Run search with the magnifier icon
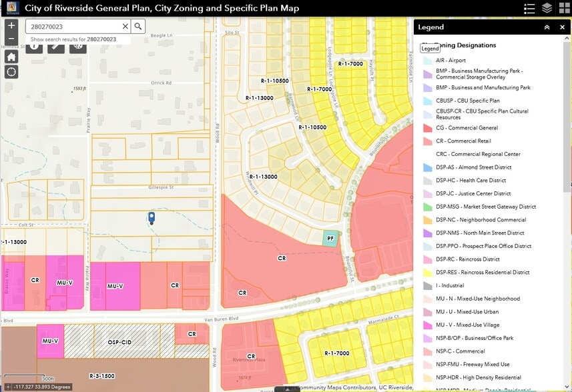This screenshot has width=572, height=392. tap(137, 27)
